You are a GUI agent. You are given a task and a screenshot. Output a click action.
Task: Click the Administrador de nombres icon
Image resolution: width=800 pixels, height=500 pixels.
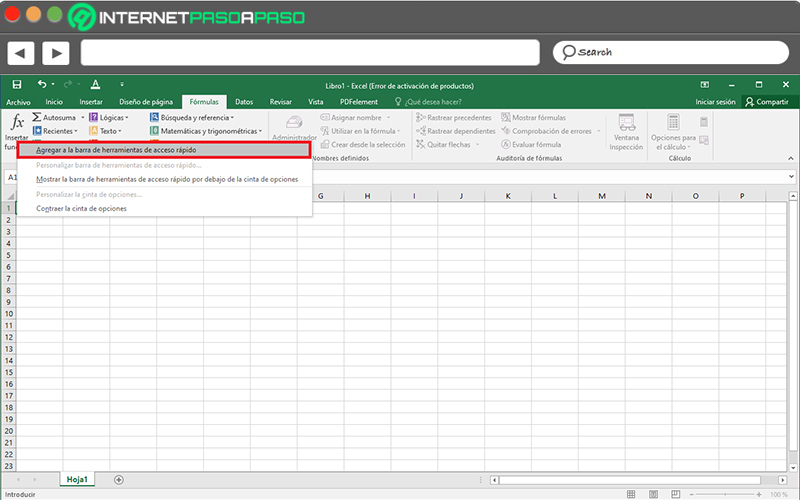click(x=294, y=124)
